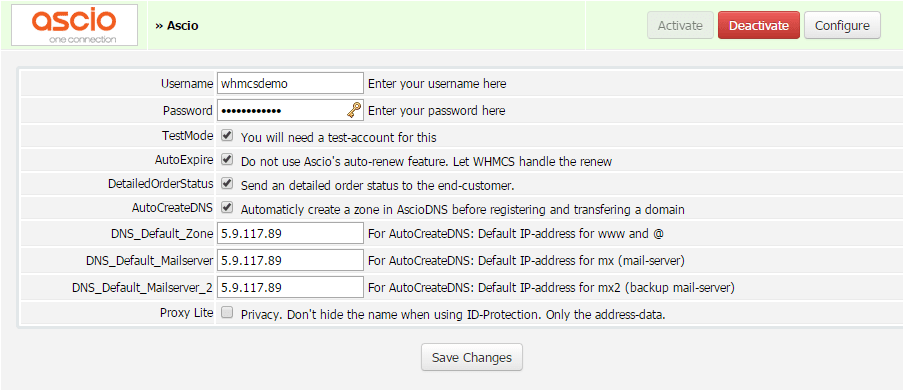903x390 pixels.
Task: Click the Proxy Lite label
Action: pos(187,313)
